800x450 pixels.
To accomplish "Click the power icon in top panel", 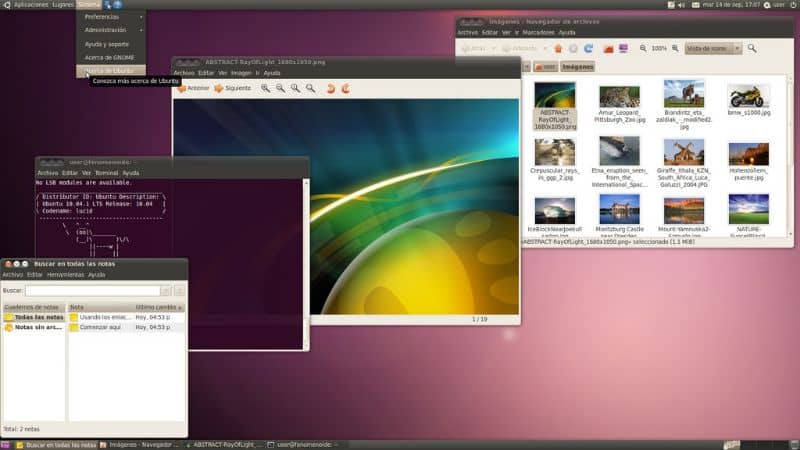I will click(794, 5).
